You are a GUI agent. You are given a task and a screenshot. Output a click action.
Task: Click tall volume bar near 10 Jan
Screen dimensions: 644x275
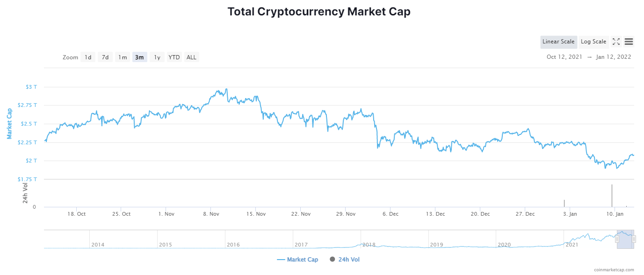[x=612, y=196]
